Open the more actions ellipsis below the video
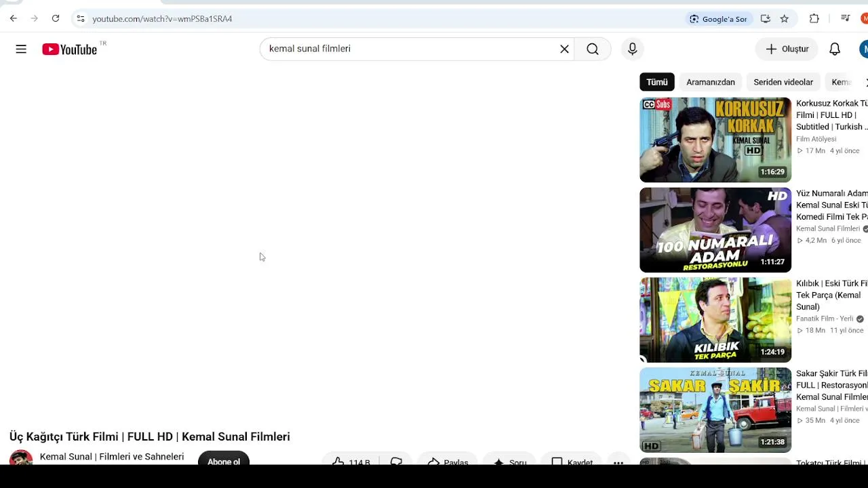 pyautogui.click(x=618, y=461)
